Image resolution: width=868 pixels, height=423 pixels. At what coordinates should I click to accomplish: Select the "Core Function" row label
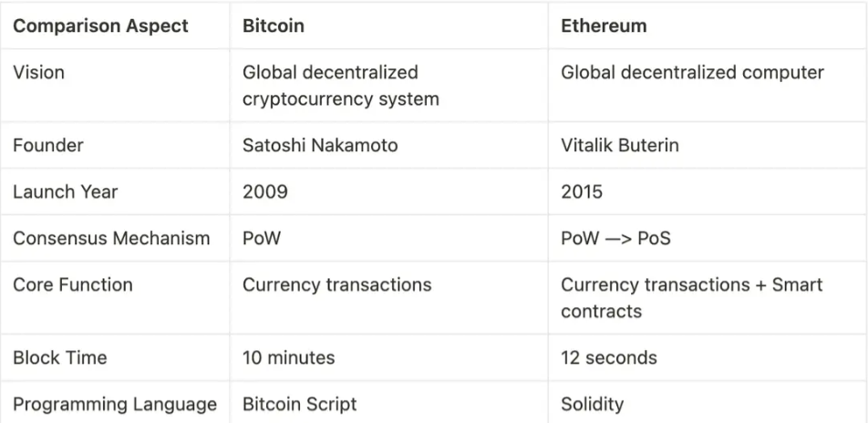(73, 284)
